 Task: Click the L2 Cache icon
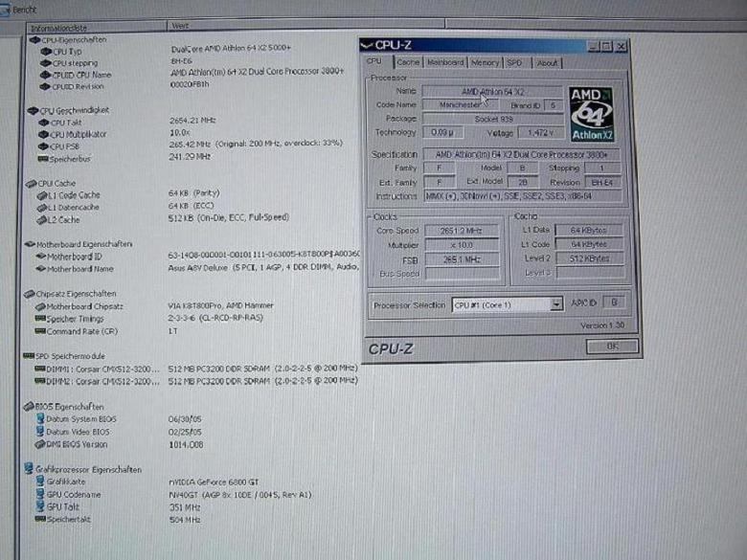41,220
